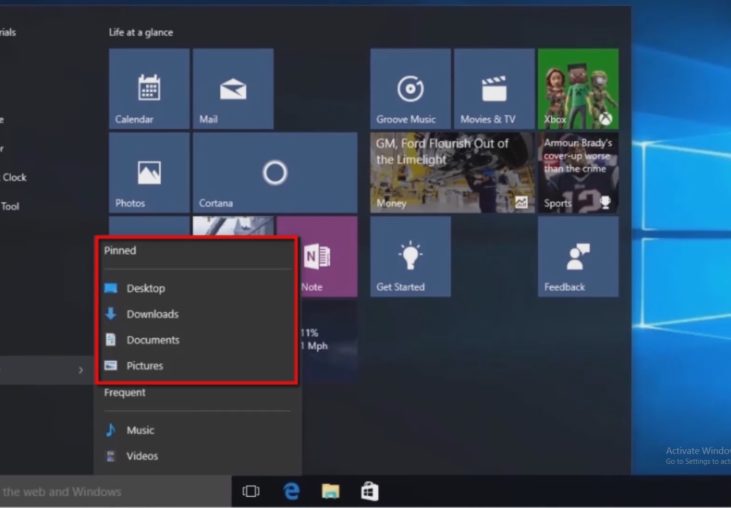The width and height of the screenshot is (731, 508).
Task: Select Desktop in Pinned list
Action: point(146,288)
